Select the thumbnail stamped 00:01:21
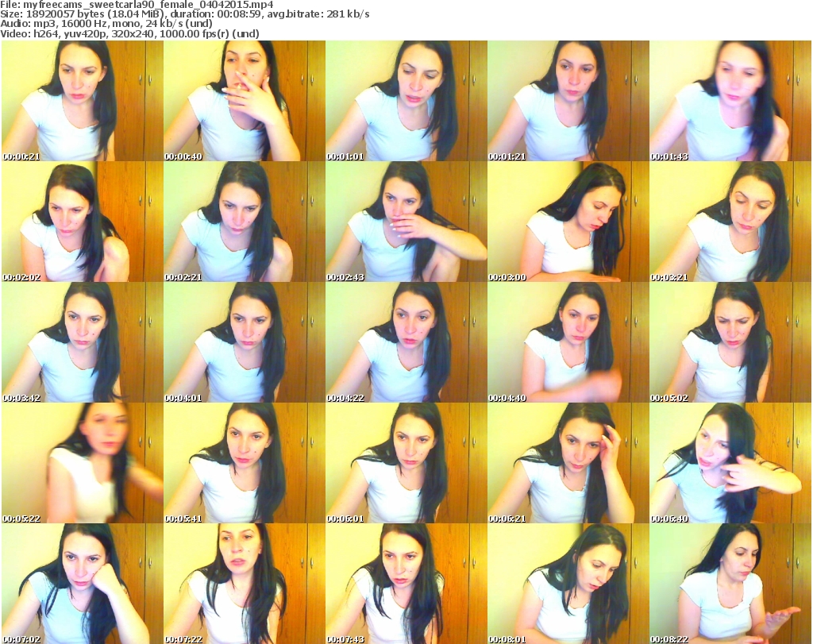The height and width of the screenshot is (644, 813). [568, 101]
